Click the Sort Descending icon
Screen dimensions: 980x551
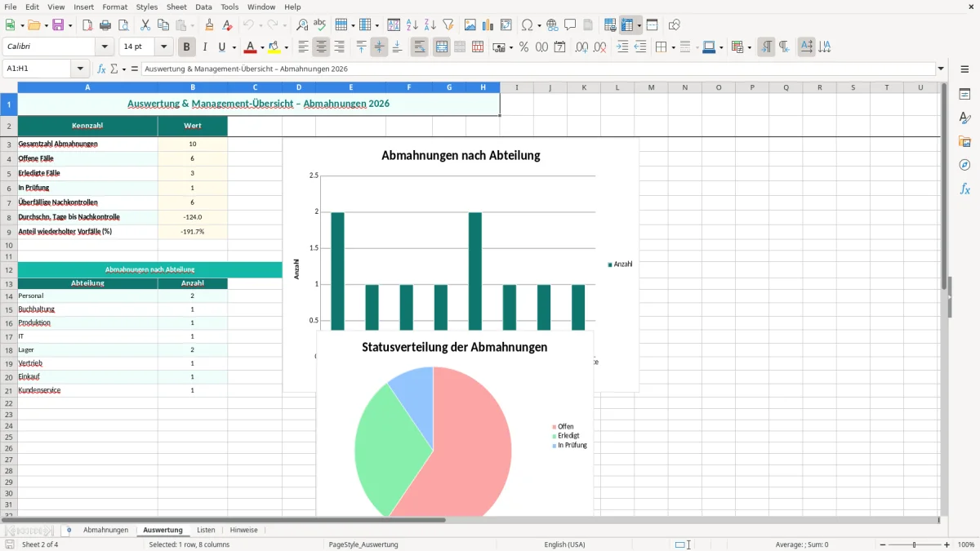click(430, 25)
